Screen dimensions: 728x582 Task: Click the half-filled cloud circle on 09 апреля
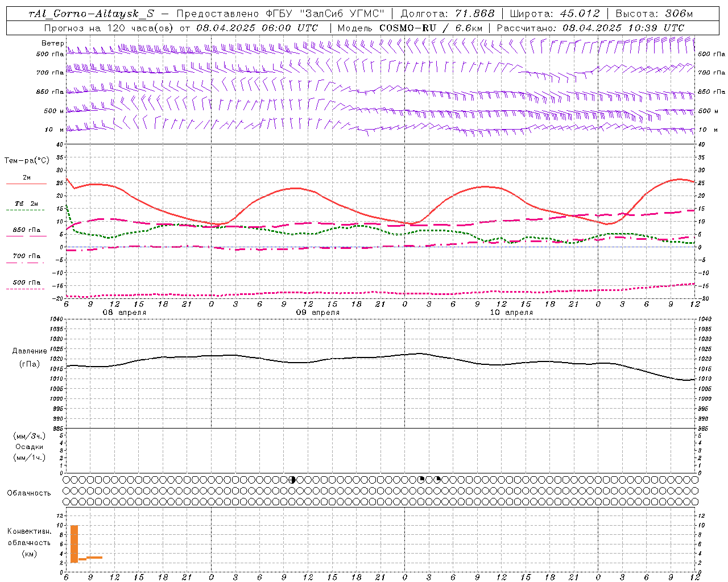tap(292, 480)
